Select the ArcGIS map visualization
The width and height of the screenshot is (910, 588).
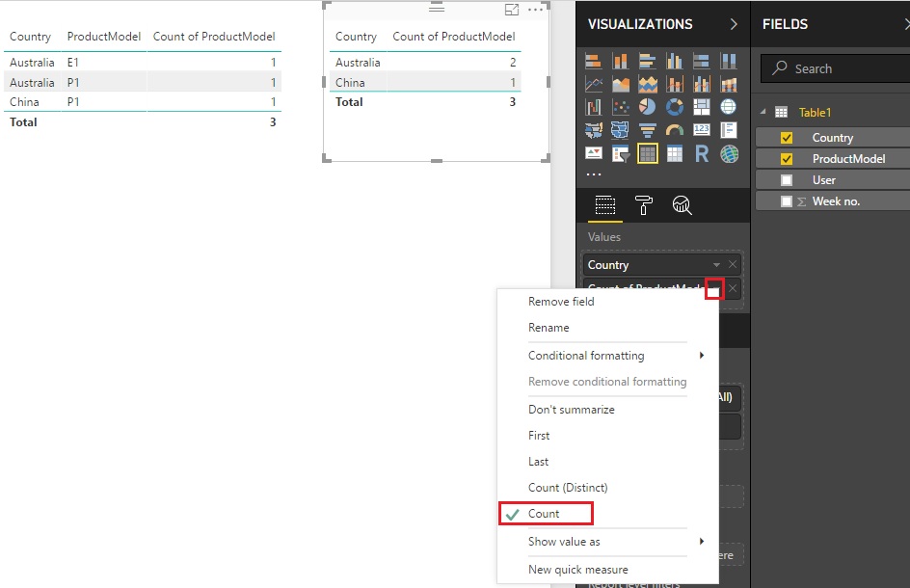pos(729,153)
